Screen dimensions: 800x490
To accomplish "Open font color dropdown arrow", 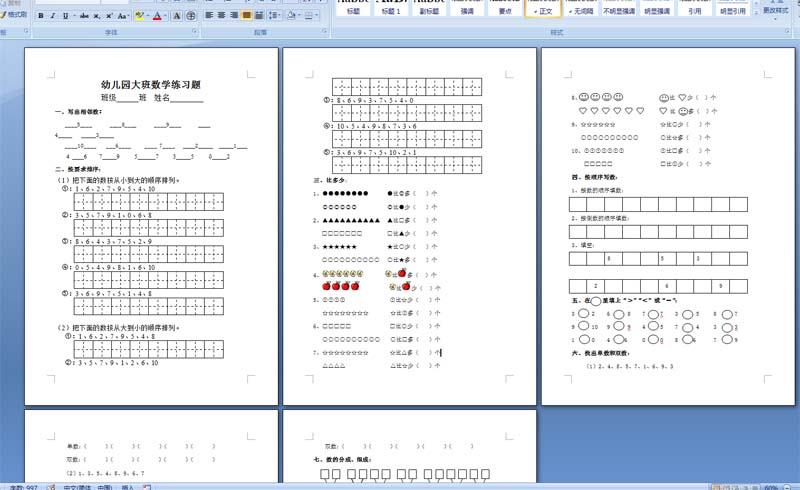I will pyautogui.click(x=165, y=16).
